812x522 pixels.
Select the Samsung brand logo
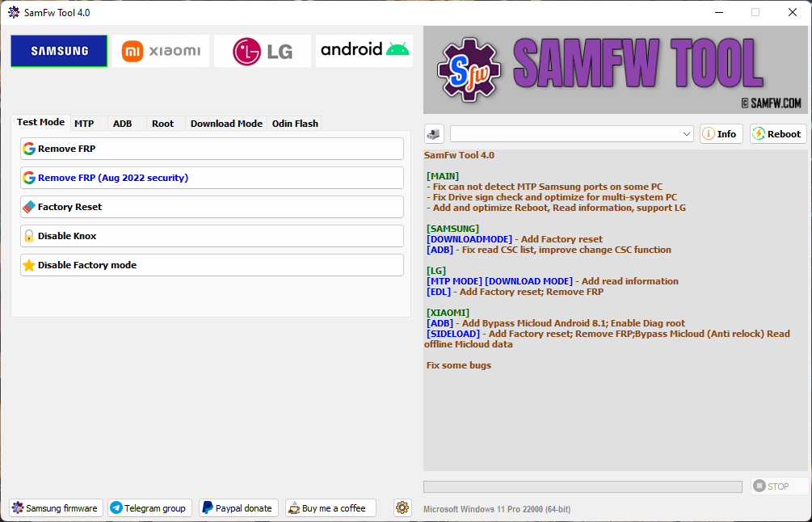click(59, 51)
